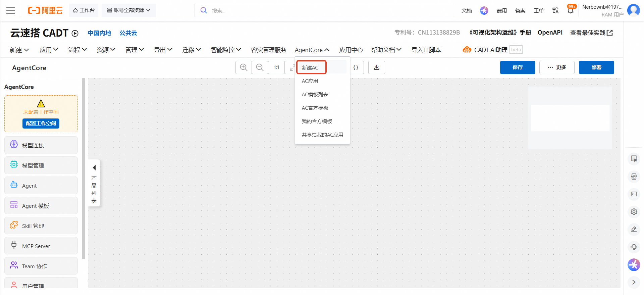This screenshot has width=644, height=295.
Task: Open the 迁移 dropdown menu
Action: [192, 50]
